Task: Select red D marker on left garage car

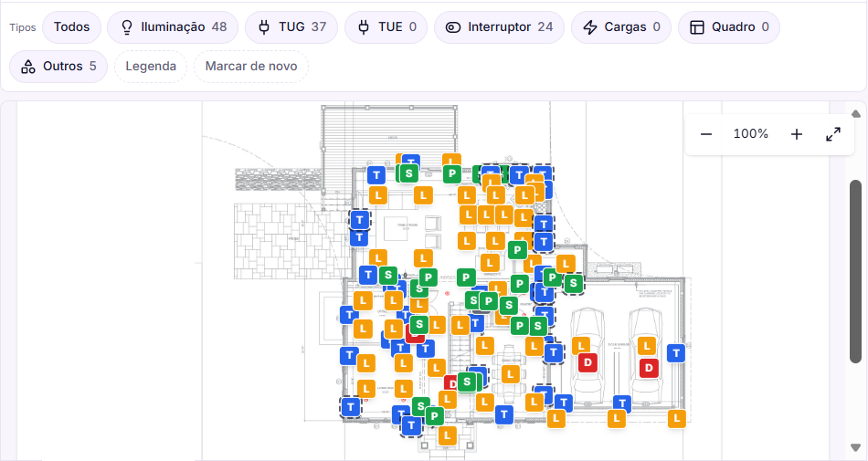Action: click(x=587, y=363)
